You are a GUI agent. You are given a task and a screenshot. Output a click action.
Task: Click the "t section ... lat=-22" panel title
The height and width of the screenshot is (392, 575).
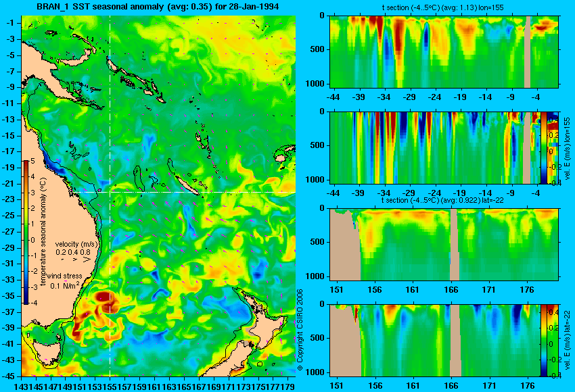pos(442,201)
